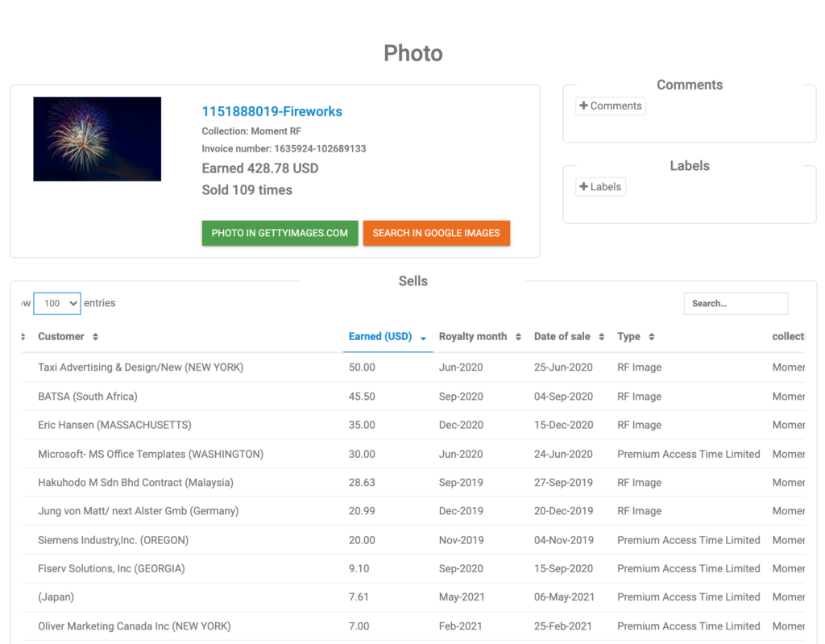Add a label with the plus Labels button
Image resolution: width=825 pixels, height=644 pixels.
600,187
